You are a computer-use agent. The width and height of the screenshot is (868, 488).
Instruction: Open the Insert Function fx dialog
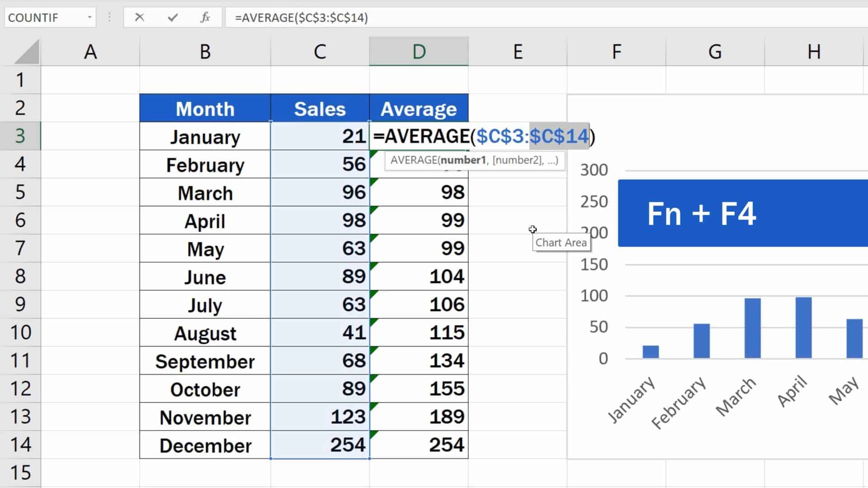[205, 18]
